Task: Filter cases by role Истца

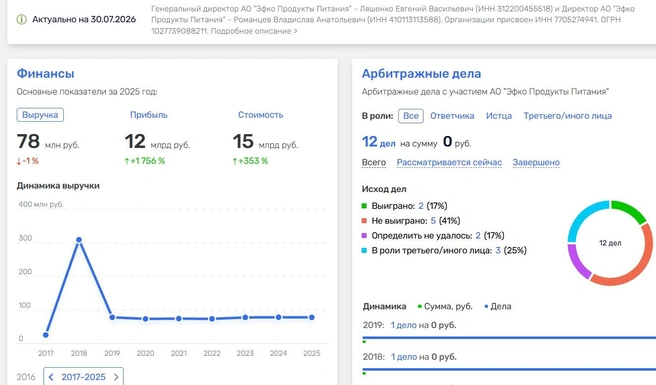Action: tap(499, 116)
